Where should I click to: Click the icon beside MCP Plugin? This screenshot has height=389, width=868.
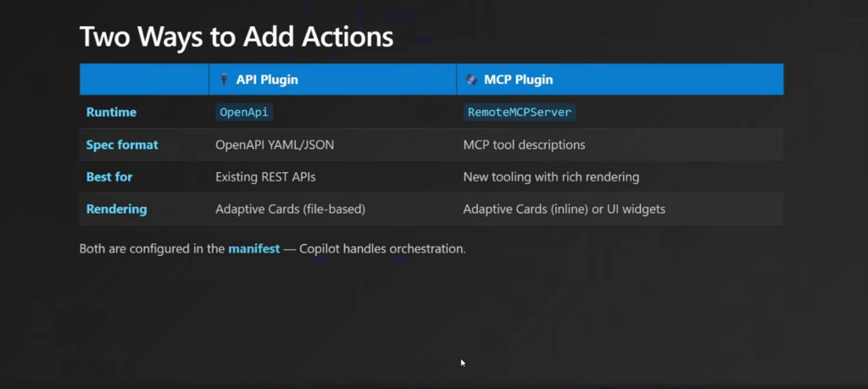tap(470, 80)
